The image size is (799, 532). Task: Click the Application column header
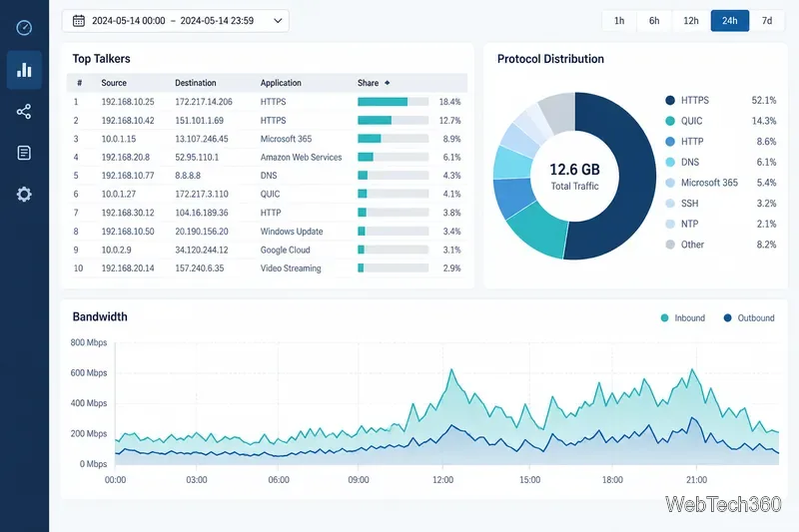(x=281, y=83)
